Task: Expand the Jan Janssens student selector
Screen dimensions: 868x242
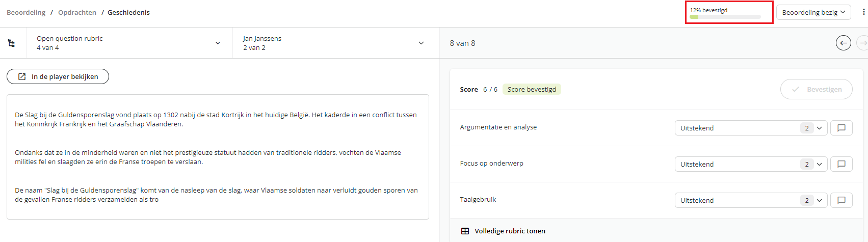Action: point(336,43)
